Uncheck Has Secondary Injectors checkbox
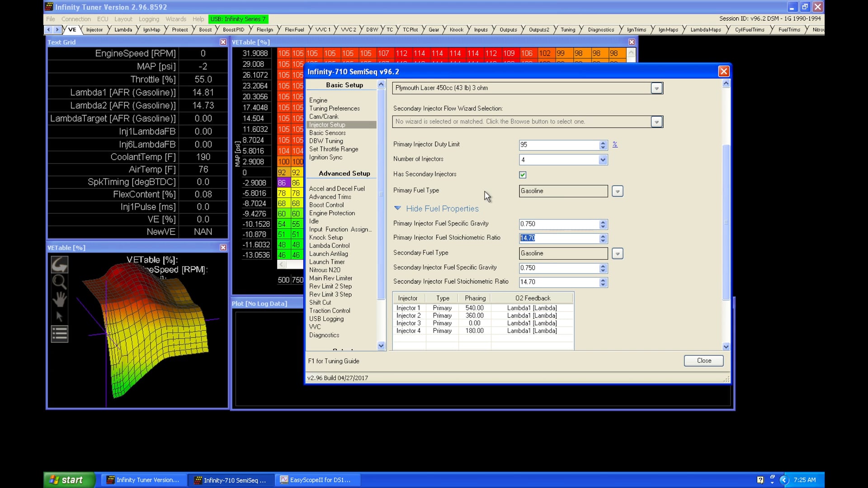The height and width of the screenshot is (488, 868). coord(523,175)
